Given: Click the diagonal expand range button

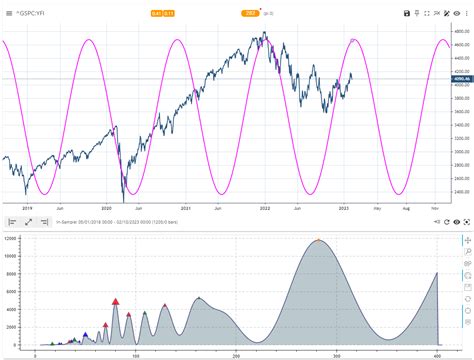Looking at the screenshot, I should click(28, 222).
